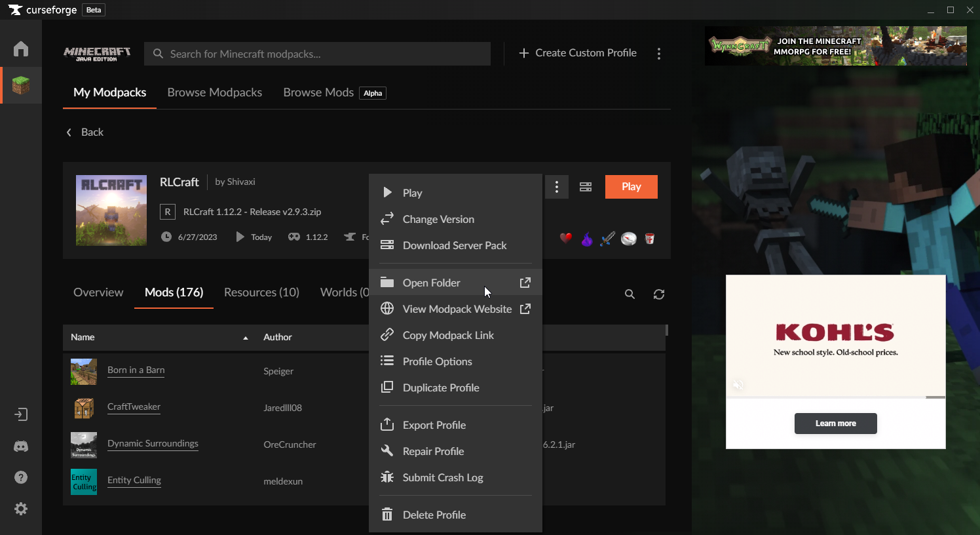The height and width of the screenshot is (535, 980).
Task: Click the play triangle icon beside Today
Action: (x=240, y=237)
